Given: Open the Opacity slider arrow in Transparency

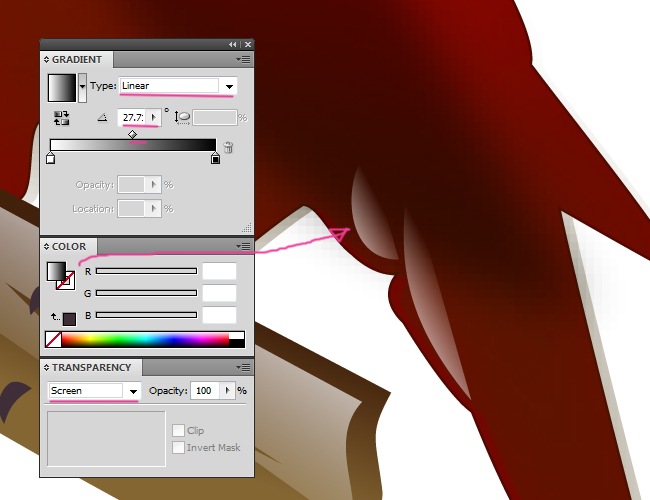Looking at the screenshot, I should pos(229,391).
